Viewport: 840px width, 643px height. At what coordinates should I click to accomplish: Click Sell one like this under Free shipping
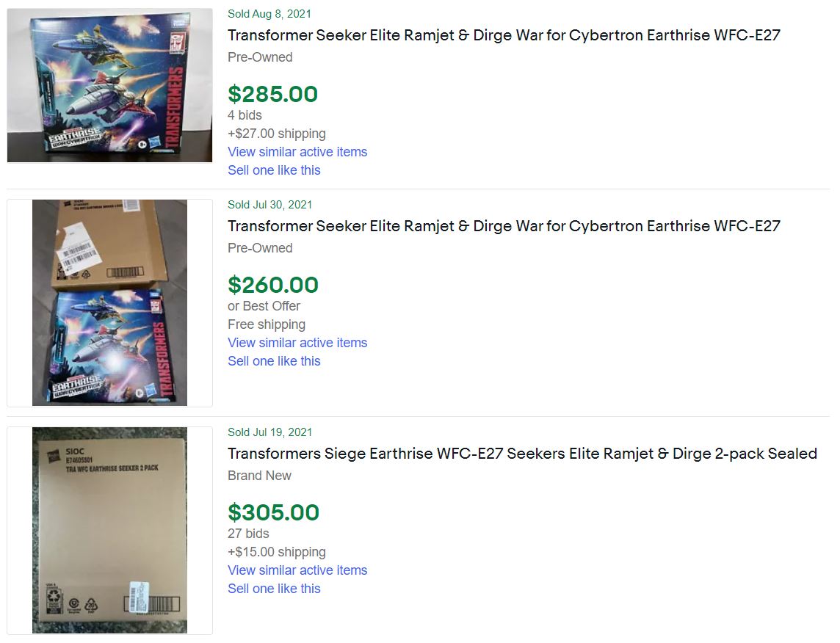[x=274, y=361]
